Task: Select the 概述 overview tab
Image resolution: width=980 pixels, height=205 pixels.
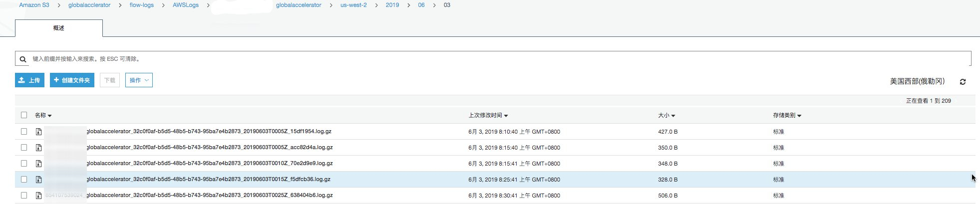Action: click(x=59, y=28)
